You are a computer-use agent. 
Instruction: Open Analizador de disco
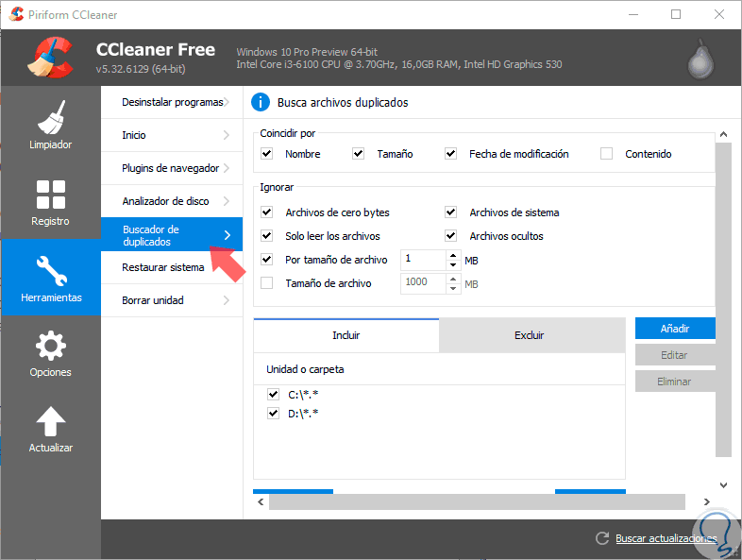172,201
